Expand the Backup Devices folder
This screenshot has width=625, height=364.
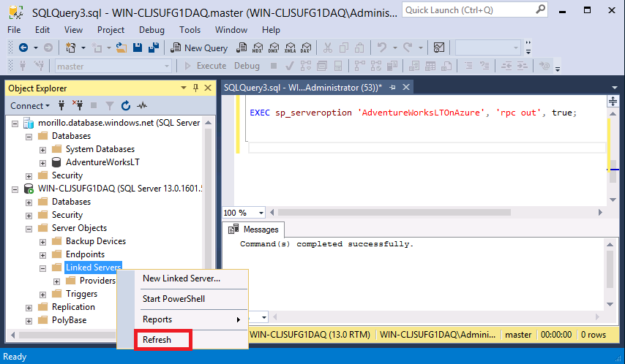click(42, 242)
